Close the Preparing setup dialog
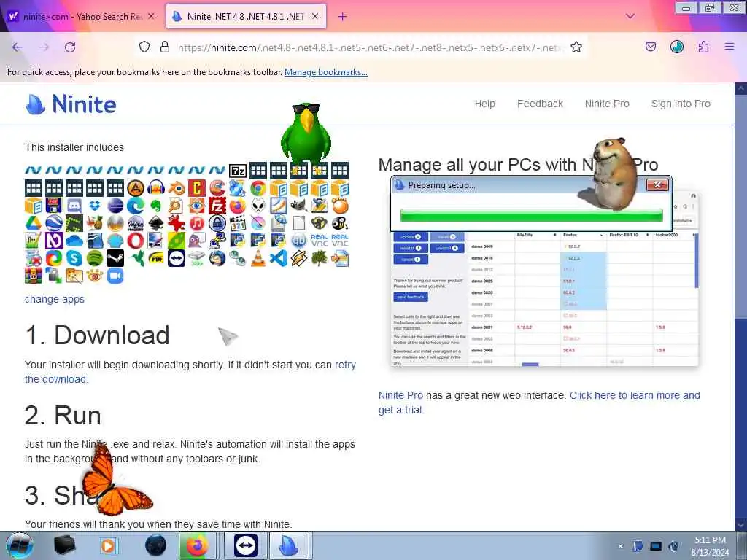Image resolution: width=747 pixels, height=560 pixels. [657, 184]
